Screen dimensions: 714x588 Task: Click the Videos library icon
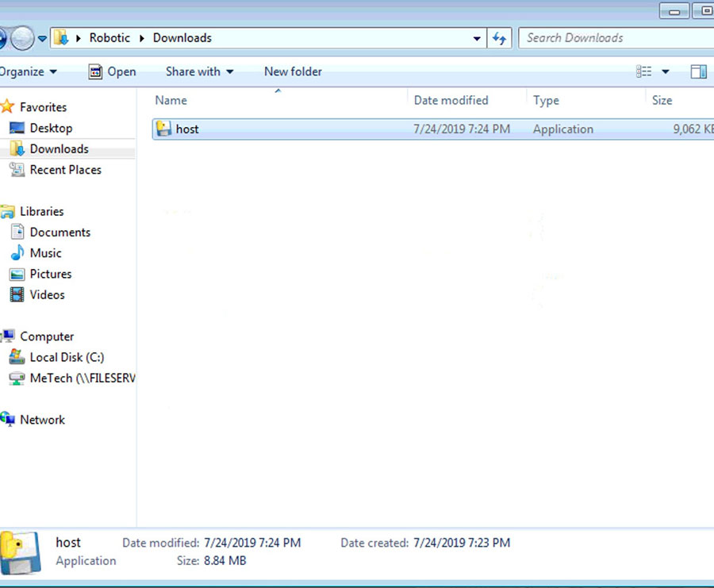click(17, 294)
